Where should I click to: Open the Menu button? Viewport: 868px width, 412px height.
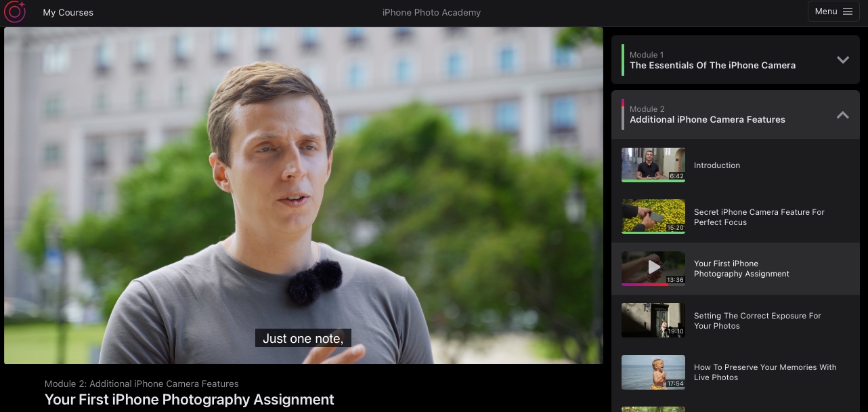[x=833, y=12]
